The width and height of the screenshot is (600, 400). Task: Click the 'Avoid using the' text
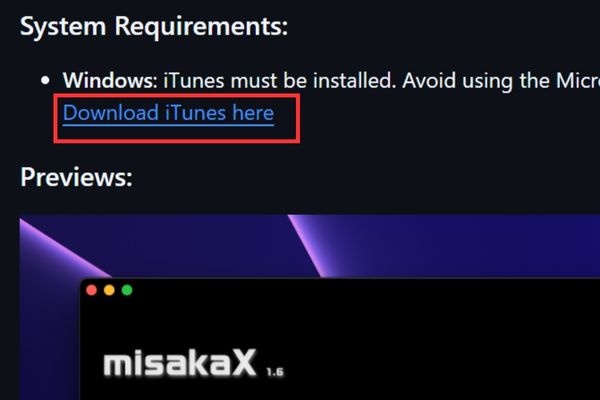coord(477,80)
